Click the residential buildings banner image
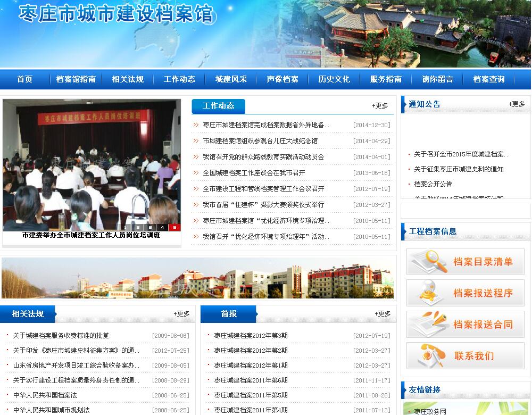This screenshot has height=415, width=532. pyautogui.click(x=198, y=278)
